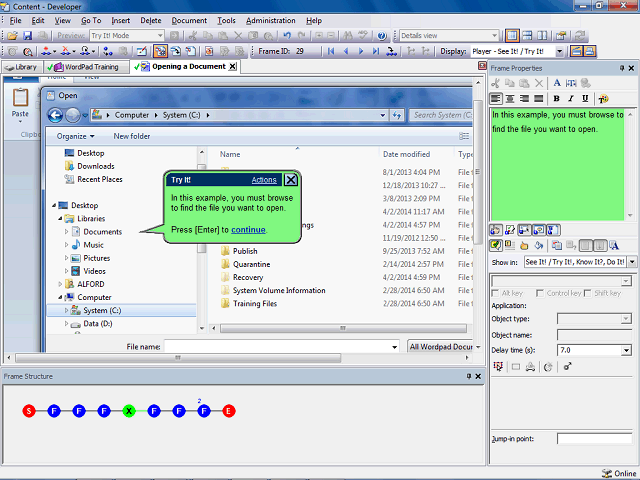Image resolution: width=640 pixels, height=480 pixels.
Task: Save the document with the floppy disk icon
Action: point(27,36)
